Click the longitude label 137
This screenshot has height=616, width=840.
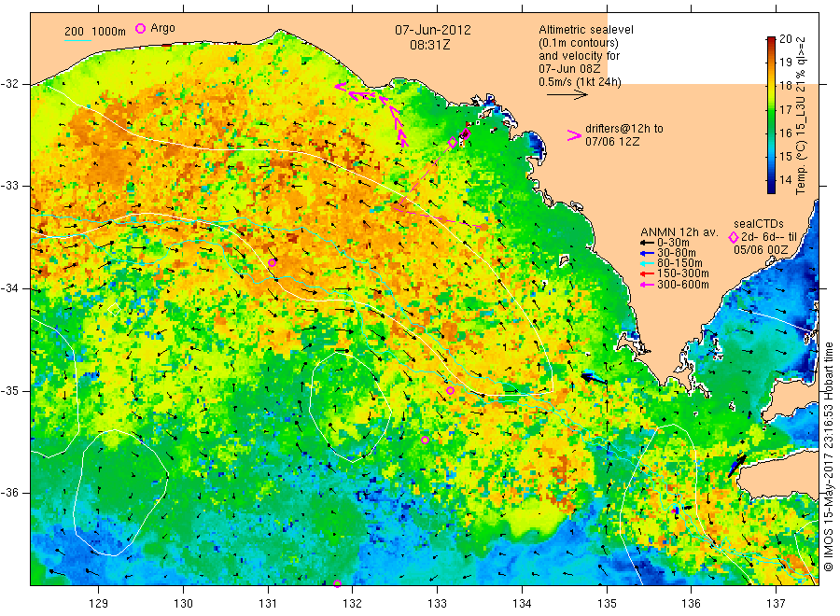click(776, 604)
